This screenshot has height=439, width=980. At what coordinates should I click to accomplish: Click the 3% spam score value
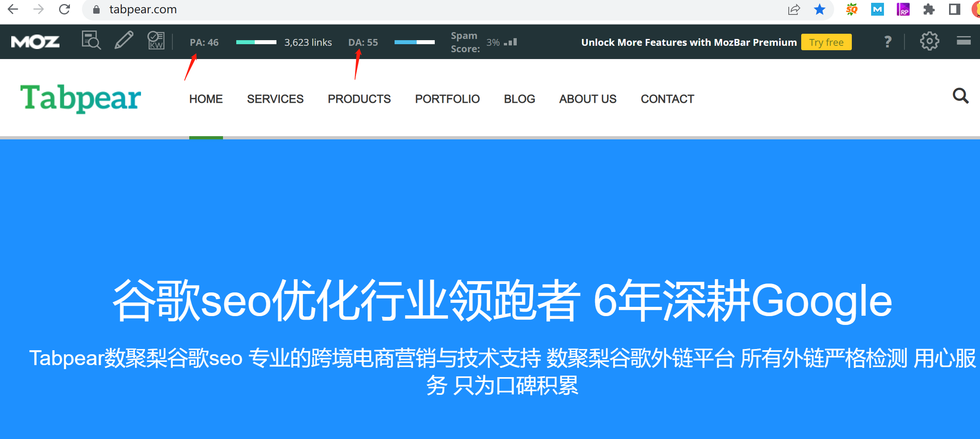tap(493, 42)
